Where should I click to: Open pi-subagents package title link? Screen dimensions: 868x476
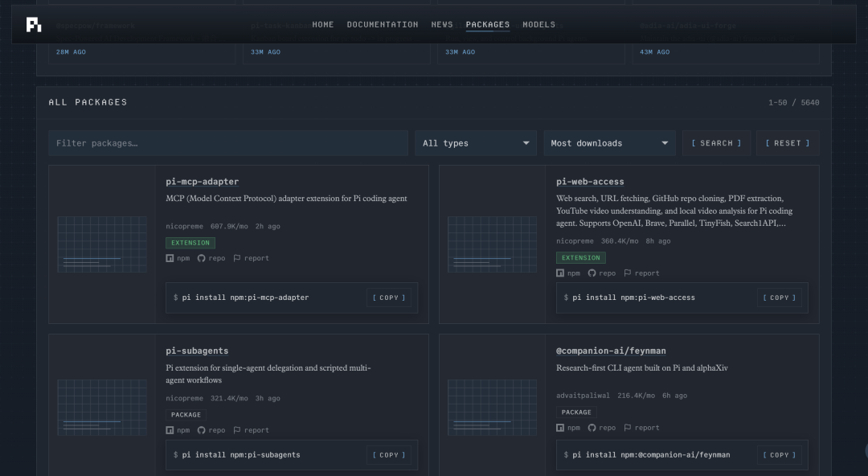pyautogui.click(x=197, y=351)
